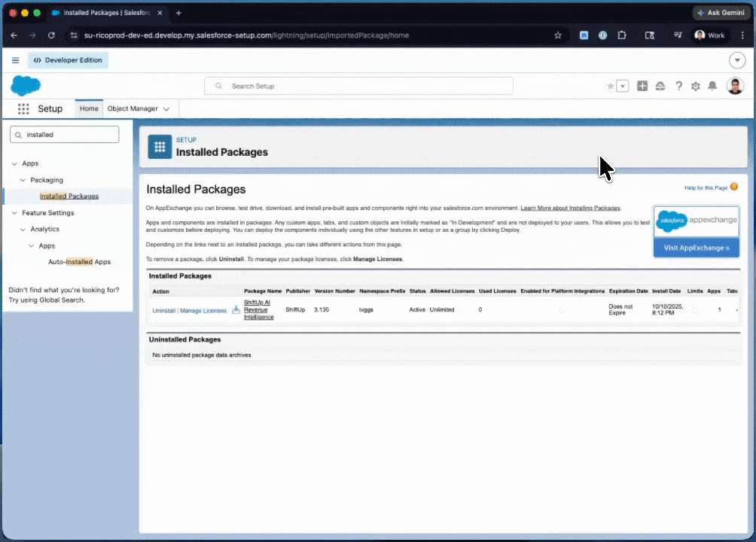Click the Help for this Page icon
The image size is (756, 542).
point(733,187)
